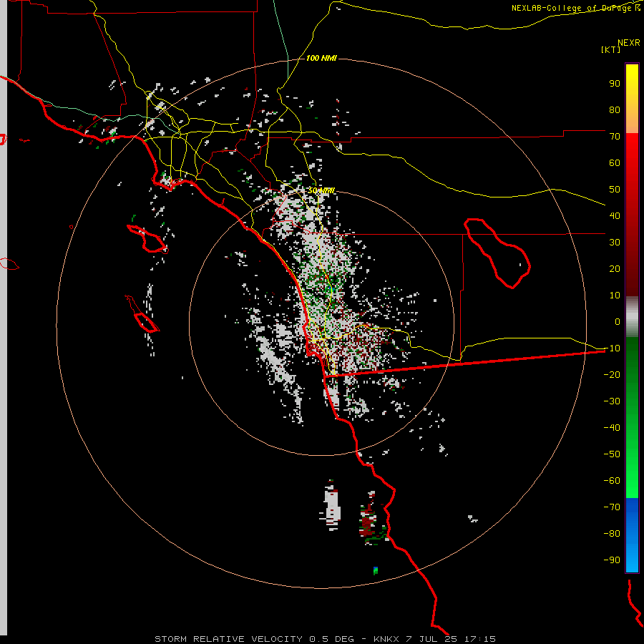Click the 70 kt scale label
644x644 pixels.
click(615, 137)
